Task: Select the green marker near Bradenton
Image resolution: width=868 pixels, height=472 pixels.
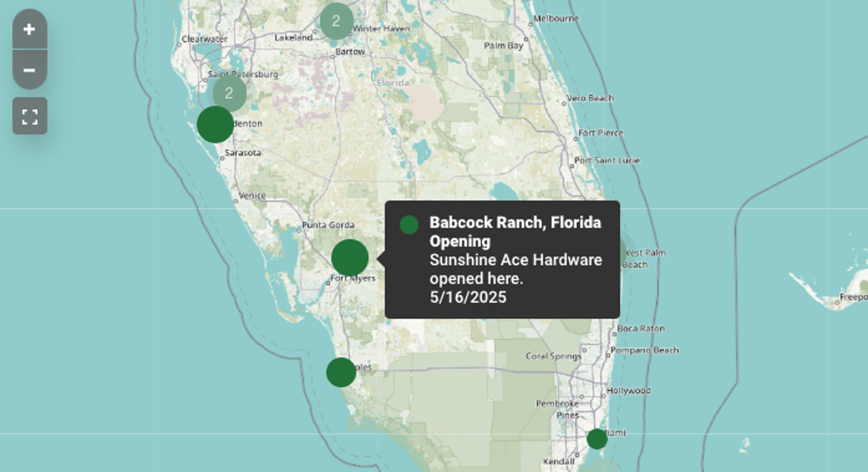Action: 215,124
